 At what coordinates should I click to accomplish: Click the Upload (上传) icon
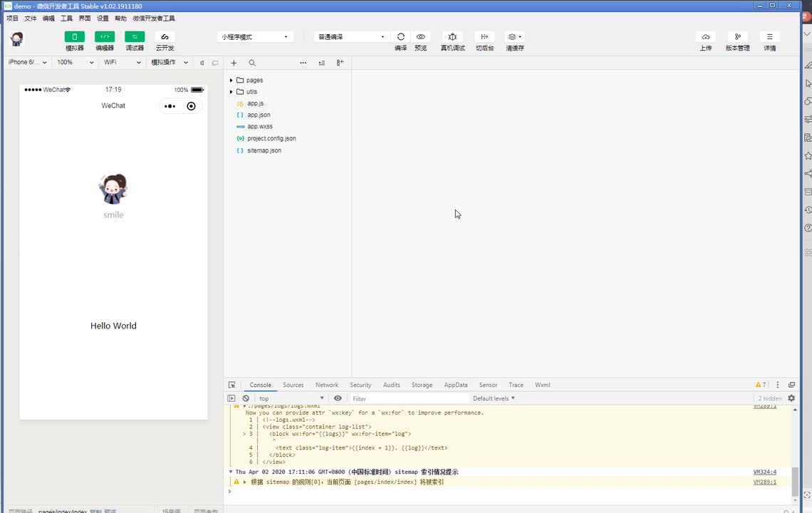click(706, 37)
